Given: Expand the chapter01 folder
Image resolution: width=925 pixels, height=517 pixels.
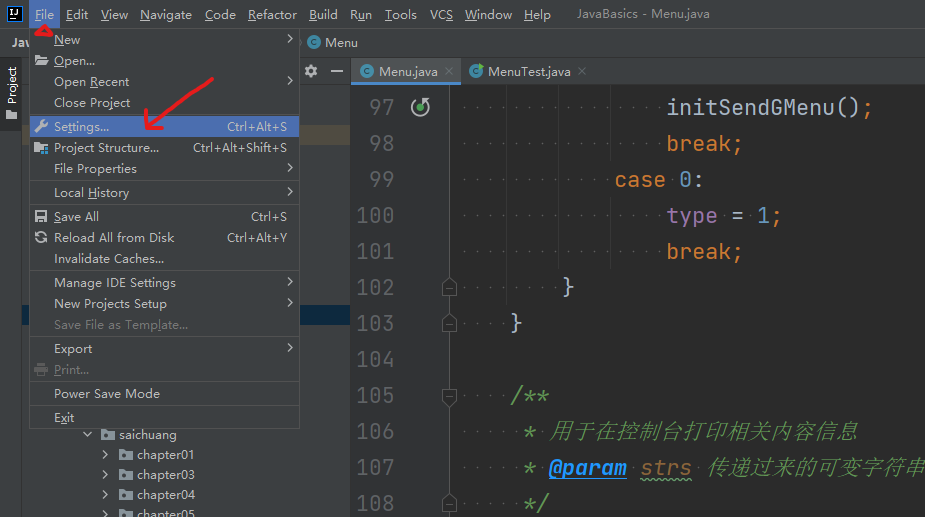Looking at the screenshot, I should point(105,454).
